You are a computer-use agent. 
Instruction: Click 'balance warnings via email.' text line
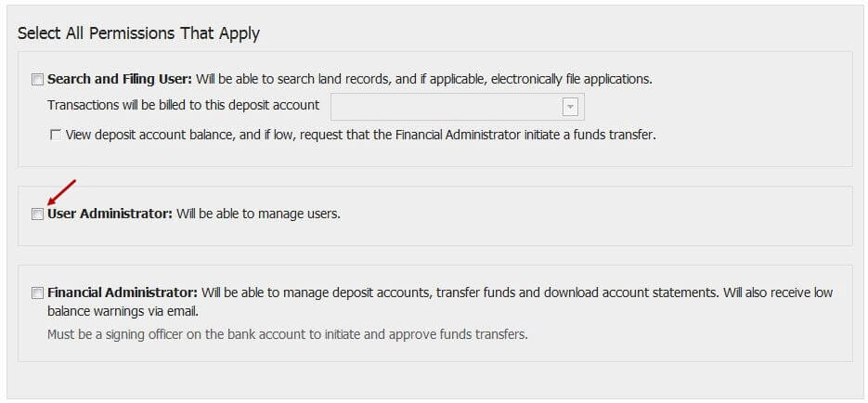pyautogui.click(x=123, y=312)
